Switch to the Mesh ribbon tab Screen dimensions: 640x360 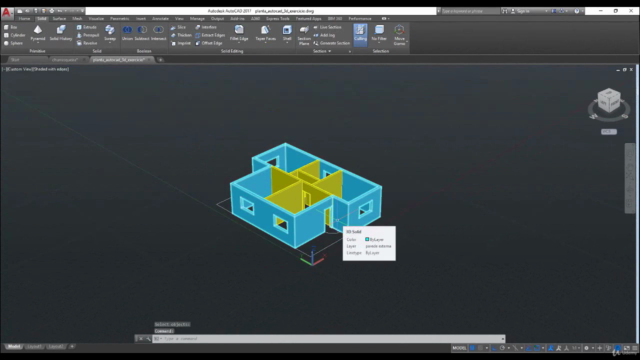(77, 18)
